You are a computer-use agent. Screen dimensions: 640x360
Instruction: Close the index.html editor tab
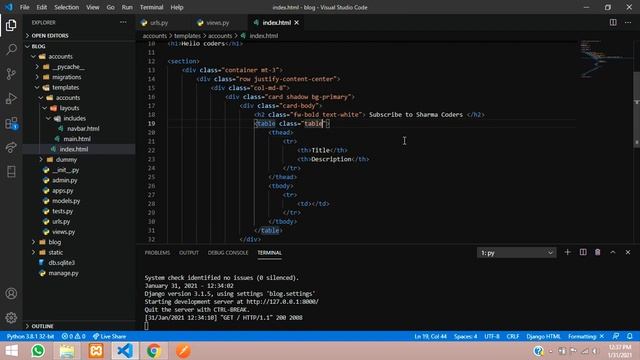point(297,22)
